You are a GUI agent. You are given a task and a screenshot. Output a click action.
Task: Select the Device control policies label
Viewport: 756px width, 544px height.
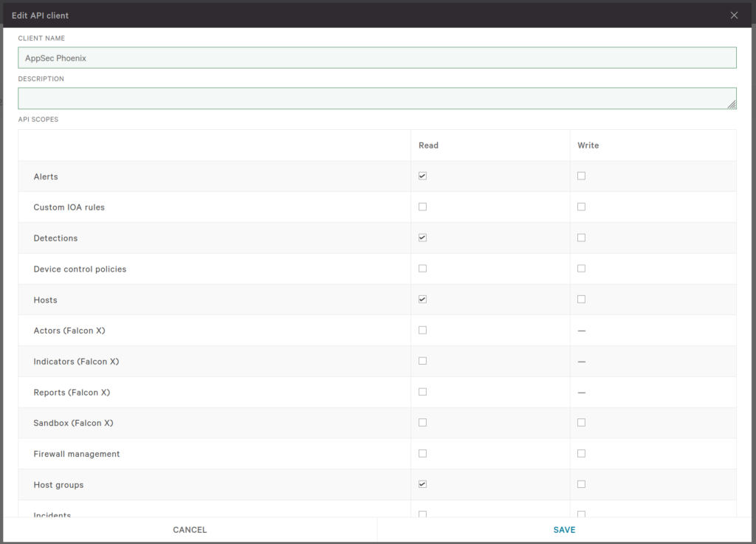tap(80, 269)
